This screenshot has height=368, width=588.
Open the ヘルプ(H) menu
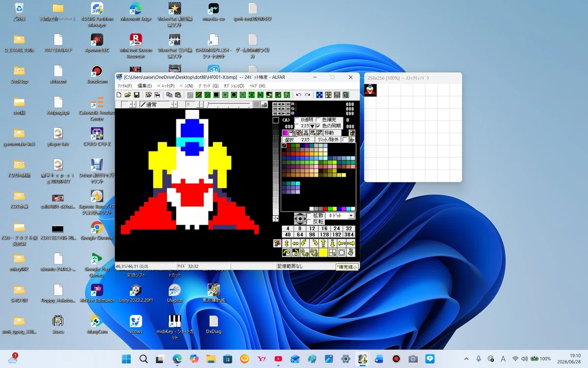click(257, 86)
